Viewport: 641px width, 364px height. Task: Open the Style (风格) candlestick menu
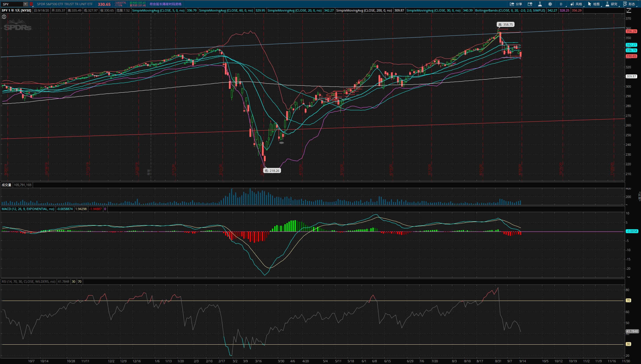click(x=576, y=4)
